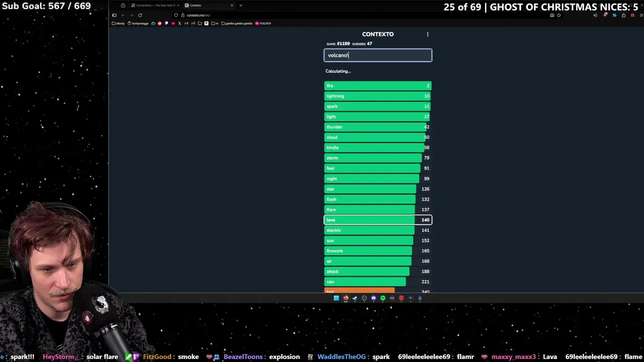Select the 'kindle' guess row

tap(378, 147)
